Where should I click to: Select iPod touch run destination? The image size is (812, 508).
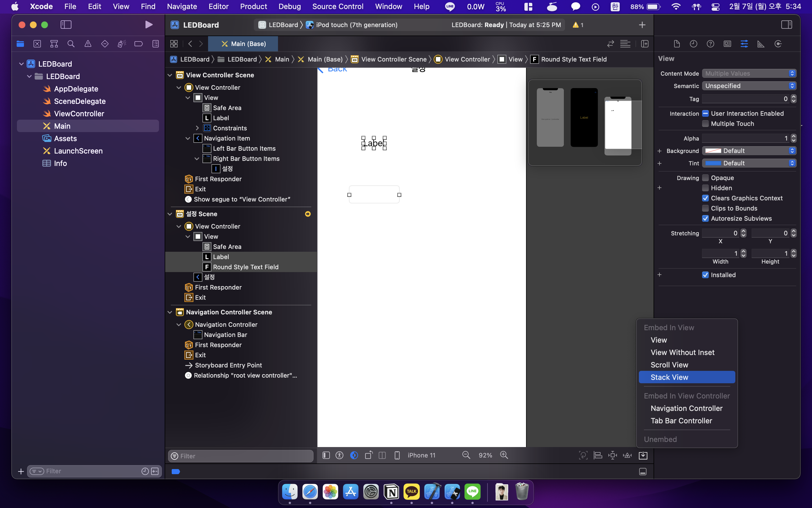pos(352,25)
